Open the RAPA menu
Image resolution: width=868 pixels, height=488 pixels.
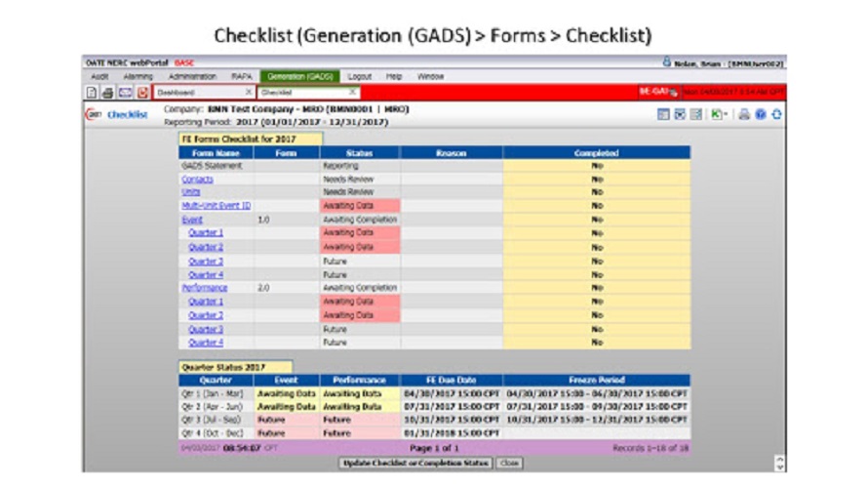[x=241, y=76]
